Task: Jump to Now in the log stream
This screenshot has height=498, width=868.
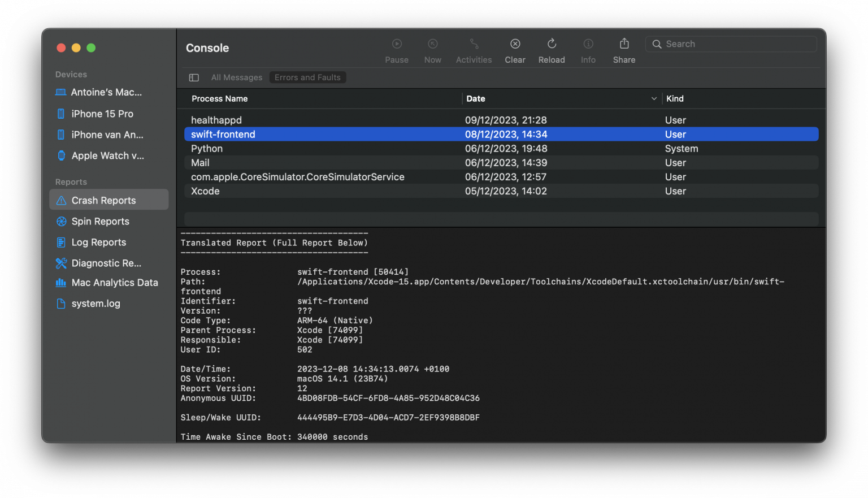Action: (x=432, y=50)
